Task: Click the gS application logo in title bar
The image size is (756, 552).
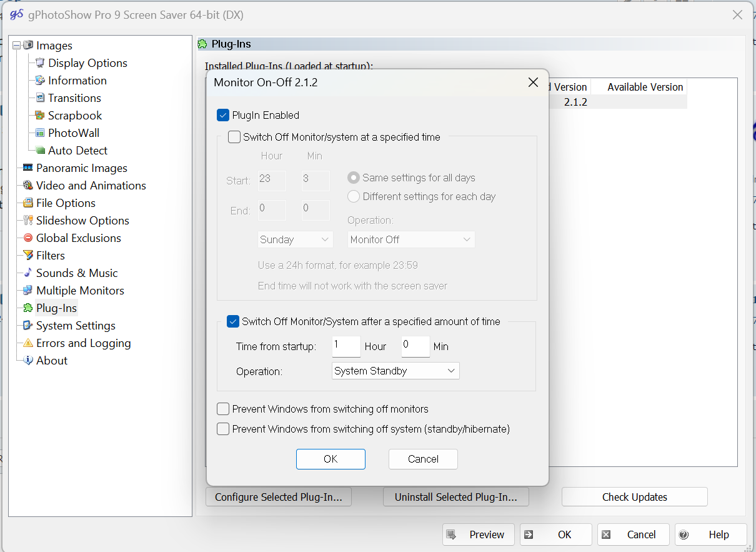Action: click(16, 14)
